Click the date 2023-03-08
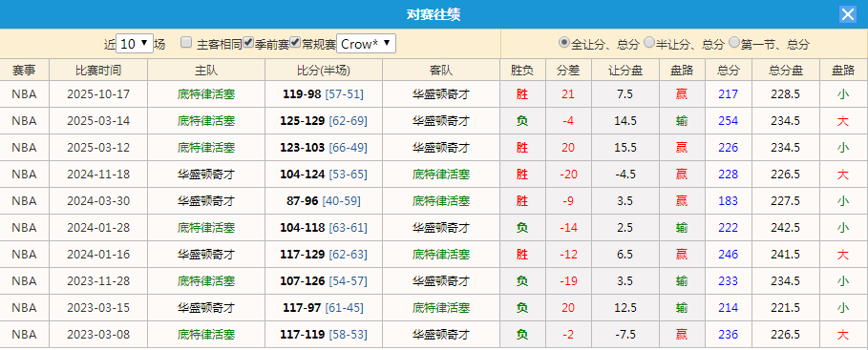The height and width of the screenshot is (350, 868). coord(98,334)
